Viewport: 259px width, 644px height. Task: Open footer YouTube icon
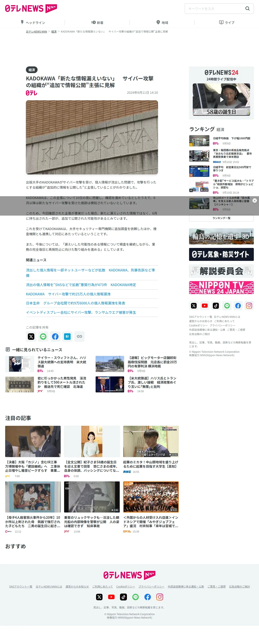(x=111, y=597)
